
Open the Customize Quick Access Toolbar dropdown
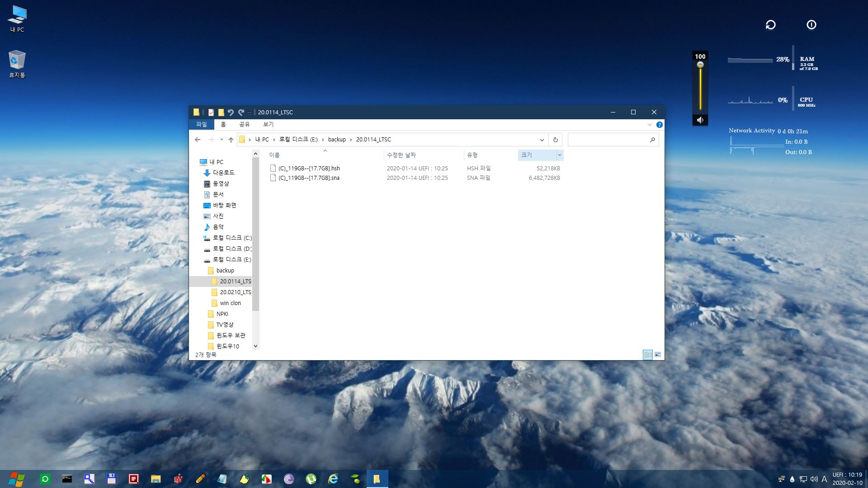coord(249,113)
